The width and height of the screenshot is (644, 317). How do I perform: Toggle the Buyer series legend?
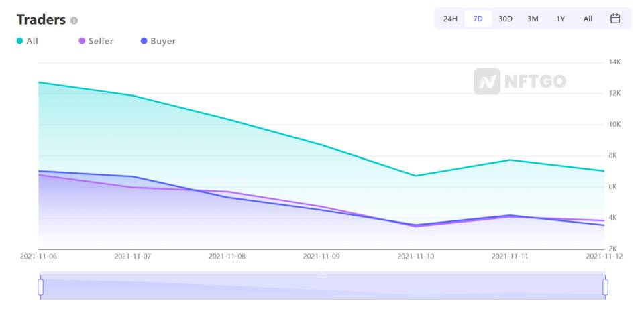tap(158, 41)
